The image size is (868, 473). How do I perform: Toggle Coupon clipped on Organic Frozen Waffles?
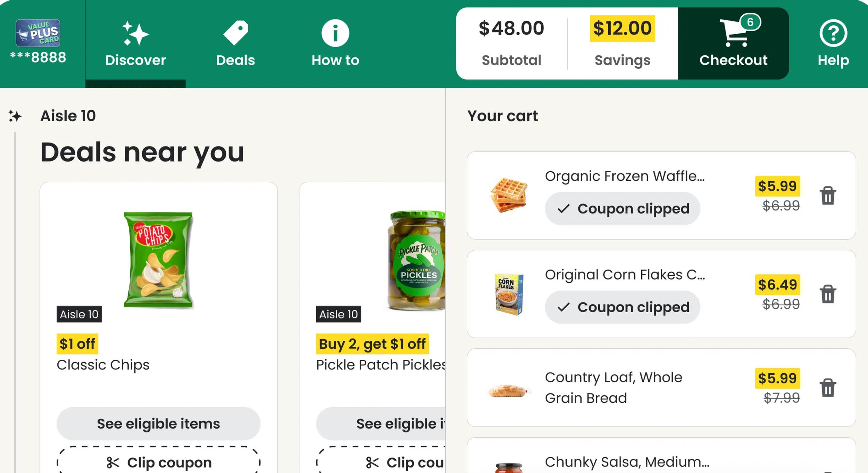[622, 209]
